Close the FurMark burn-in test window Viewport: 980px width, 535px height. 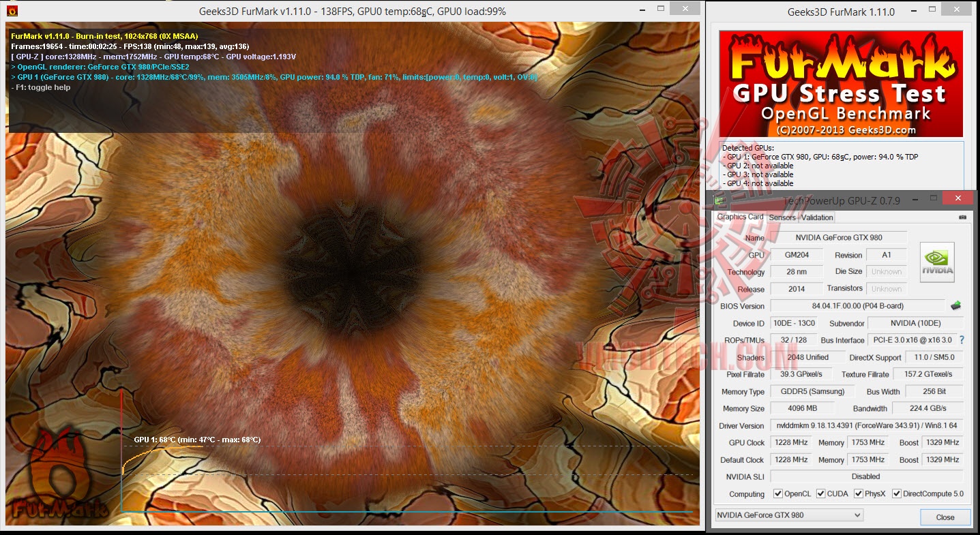(x=684, y=9)
